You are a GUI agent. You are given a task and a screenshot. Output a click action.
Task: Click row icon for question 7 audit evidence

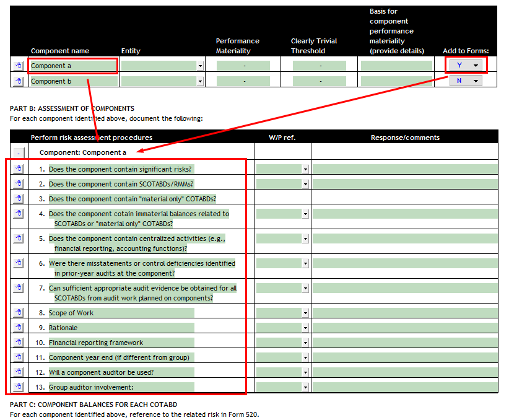pyautogui.click(x=19, y=288)
